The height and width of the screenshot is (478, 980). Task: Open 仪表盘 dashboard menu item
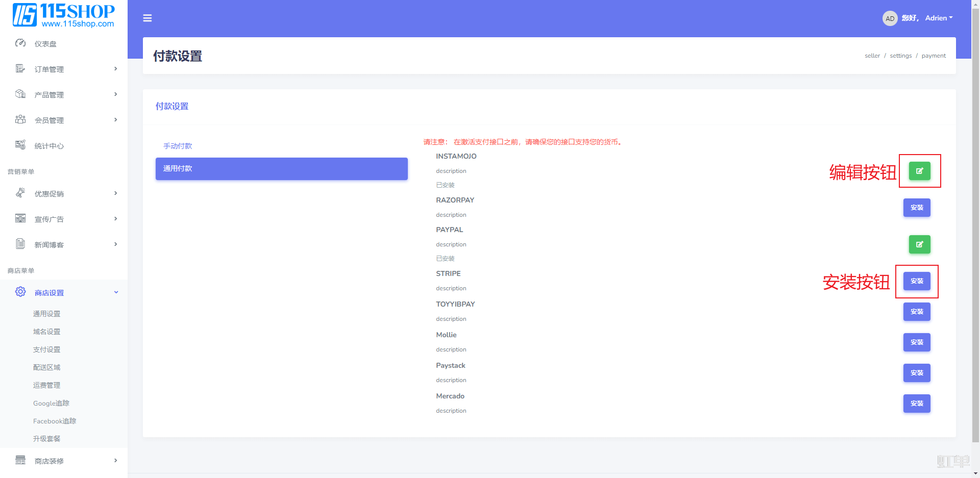pyautogui.click(x=45, y=44)
